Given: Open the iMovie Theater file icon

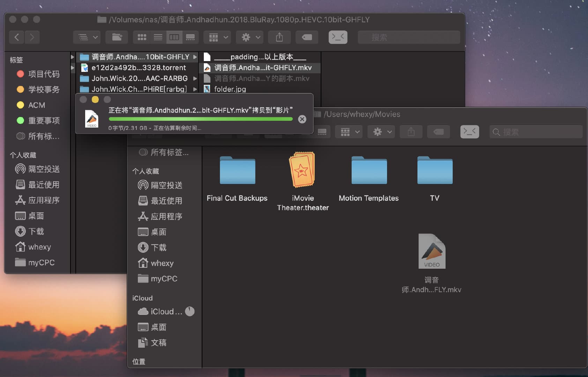Looking at the screenshot, I should point(303,171).
